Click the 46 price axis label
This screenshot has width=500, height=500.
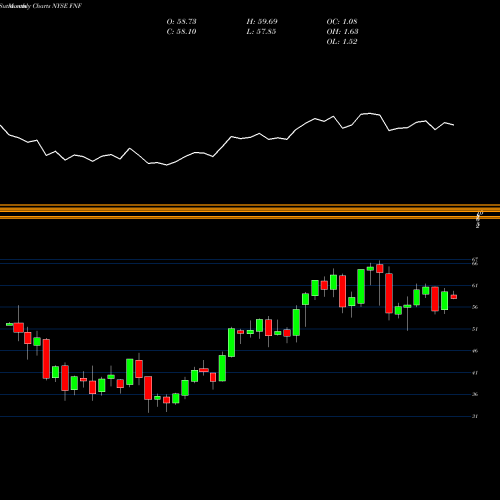click(475, 351)
